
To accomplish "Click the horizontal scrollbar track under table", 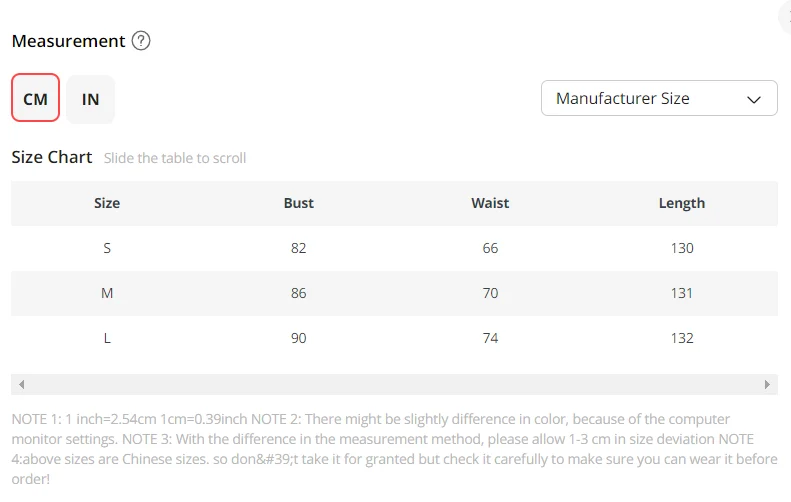I will 394,384.
